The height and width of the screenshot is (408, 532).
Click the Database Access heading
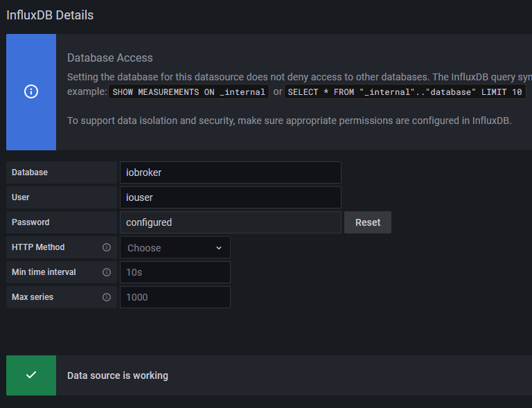[x=110, y=57]
